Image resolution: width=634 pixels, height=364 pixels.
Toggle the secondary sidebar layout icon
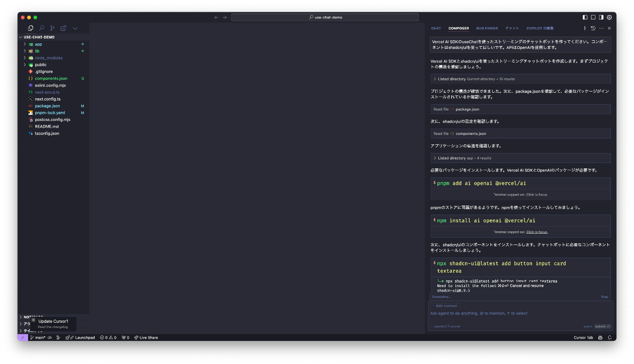coord(601,17)
